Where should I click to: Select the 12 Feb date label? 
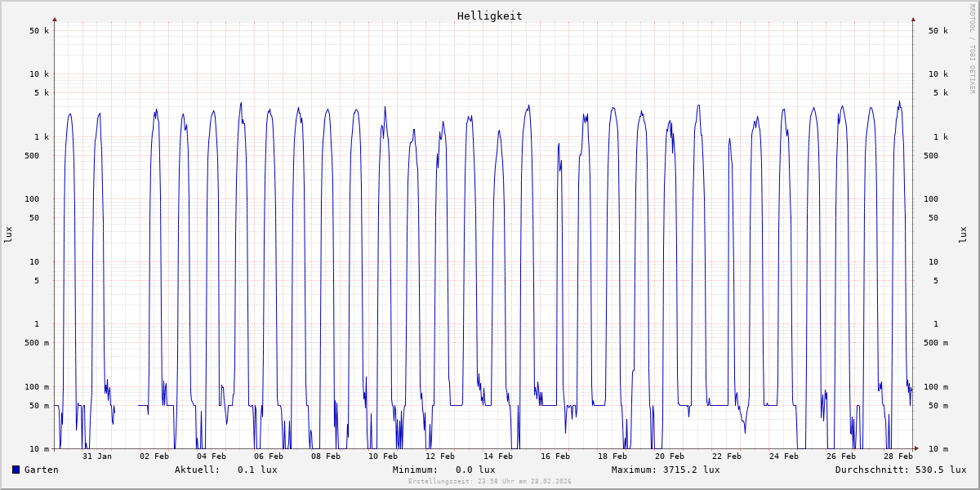(x=440, y=456)
